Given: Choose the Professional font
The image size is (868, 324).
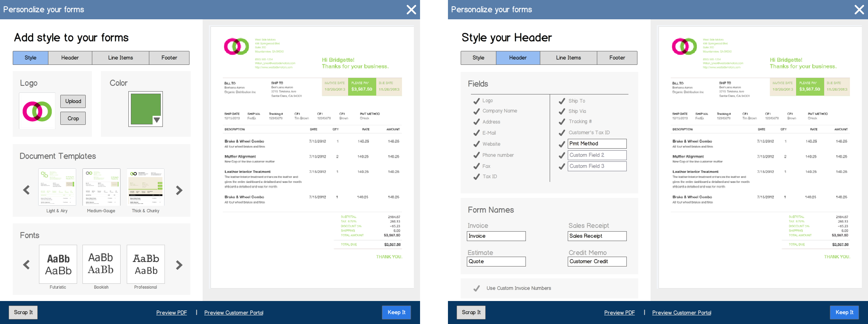Looking at the screenshot, I should pos(146,264).
